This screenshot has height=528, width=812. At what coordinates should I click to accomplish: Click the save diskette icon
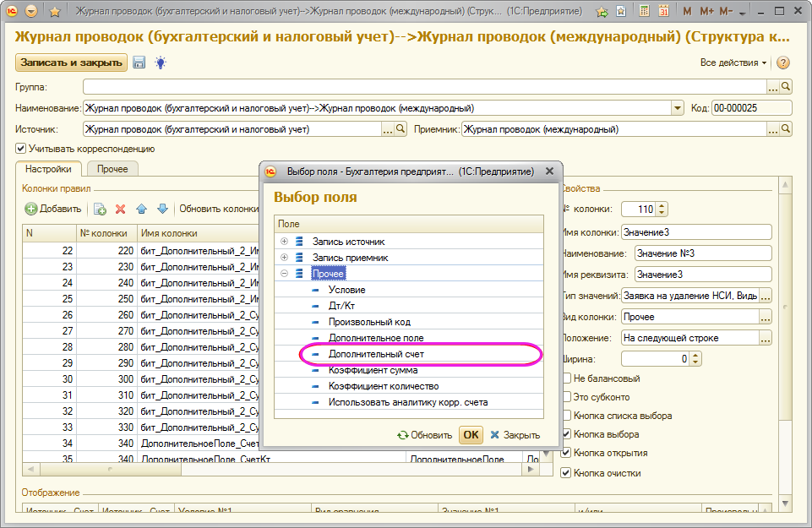click(139, 63)
